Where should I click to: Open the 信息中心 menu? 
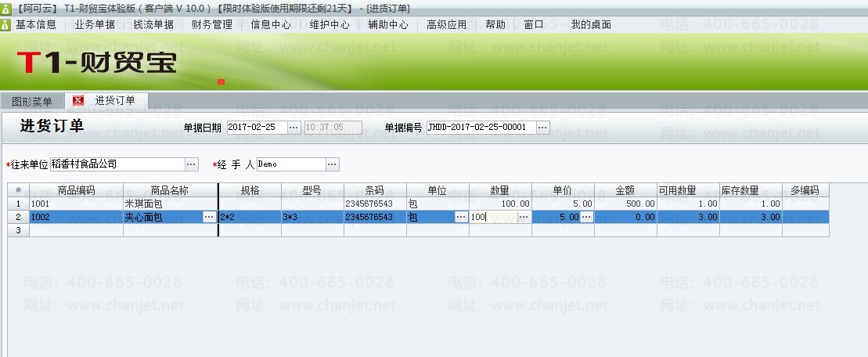point(271,25)
